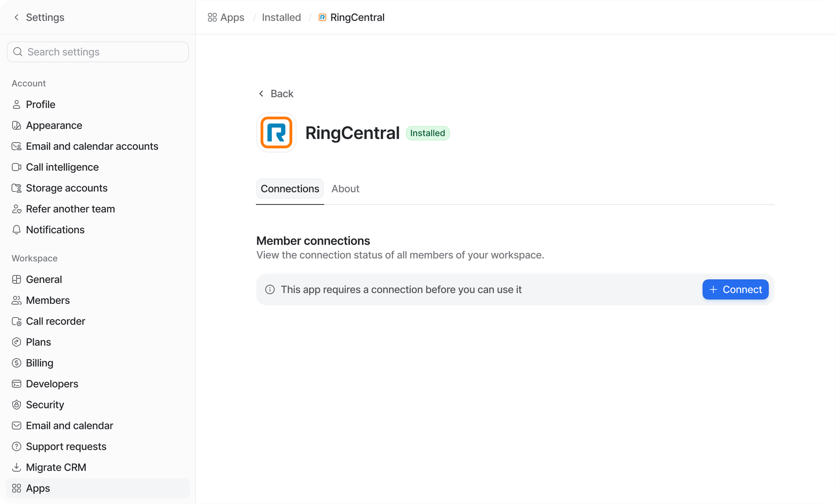The image size is (835, 504).
Task: Click the Back chevron above RingCentral
Action: point(261,94)
